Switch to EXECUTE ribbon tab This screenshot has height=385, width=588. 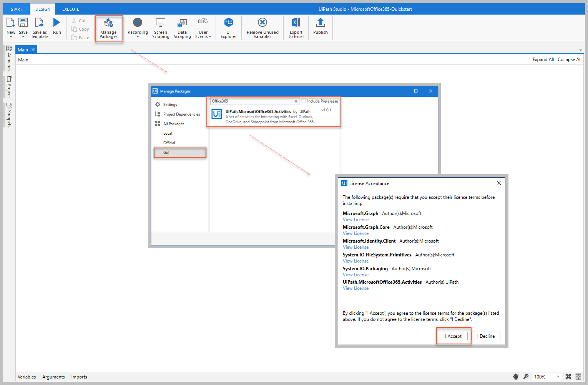tap(71, 9)
